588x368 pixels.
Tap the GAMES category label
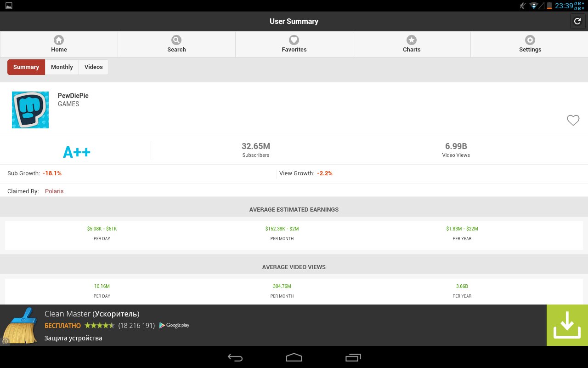[x=68, y=104]
